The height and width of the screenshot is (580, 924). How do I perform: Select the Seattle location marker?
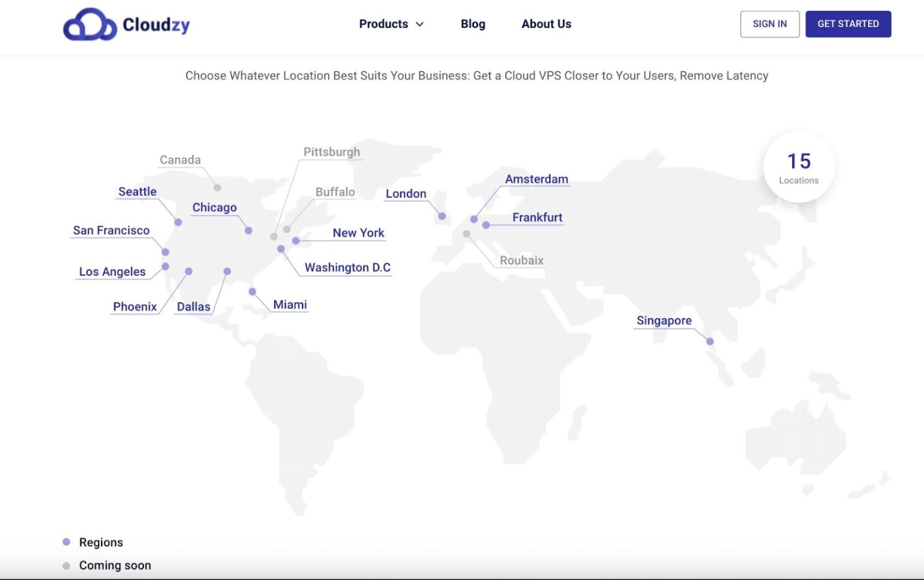click(x=178, y=222)
